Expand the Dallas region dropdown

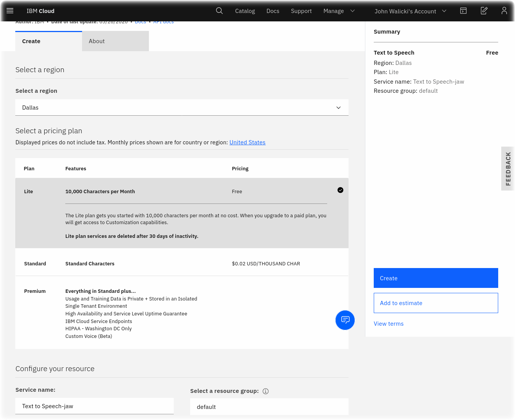[182, 108]
